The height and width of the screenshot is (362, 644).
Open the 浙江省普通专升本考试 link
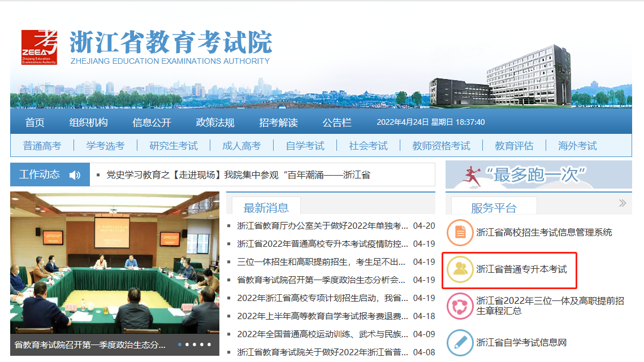coord(521,269)
